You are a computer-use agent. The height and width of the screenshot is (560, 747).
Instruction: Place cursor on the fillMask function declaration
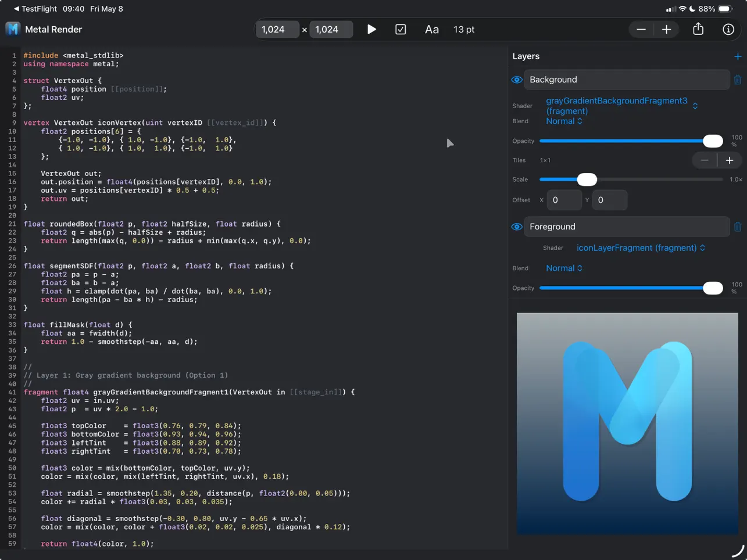[78, 325]
